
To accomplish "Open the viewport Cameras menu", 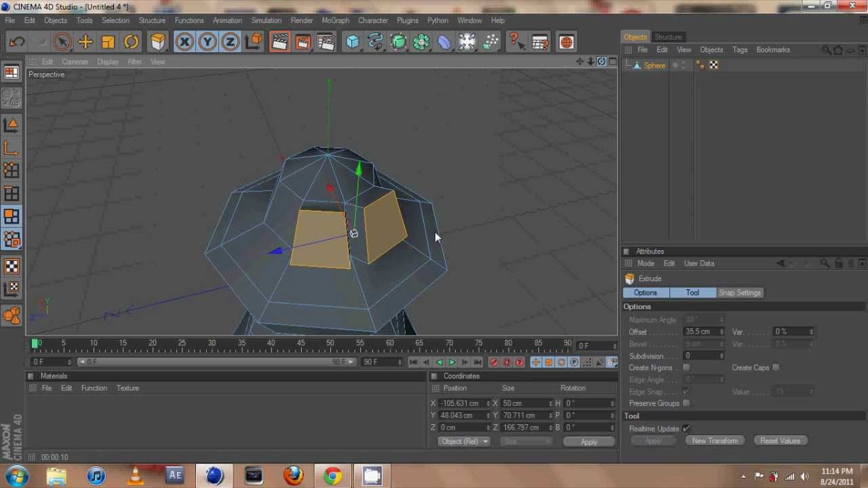I will pos(75,62).
